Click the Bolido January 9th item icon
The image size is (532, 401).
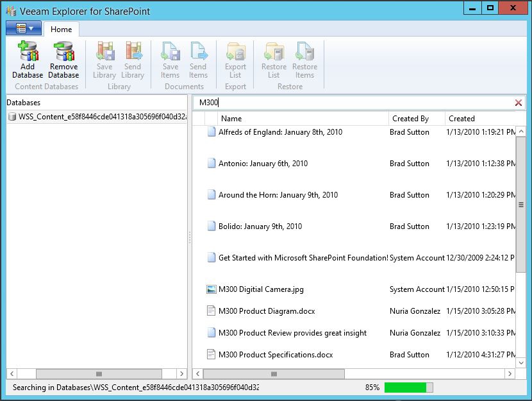pos(211,226)
